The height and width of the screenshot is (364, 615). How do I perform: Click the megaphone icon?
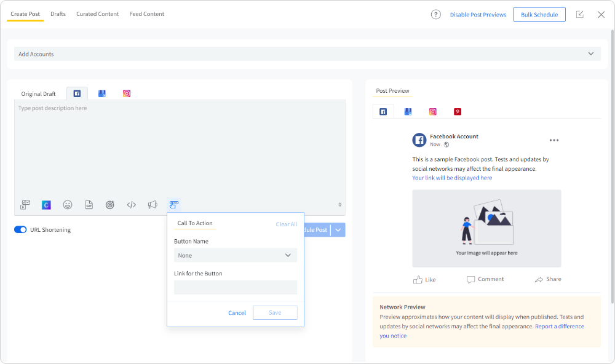coord(153,205)
